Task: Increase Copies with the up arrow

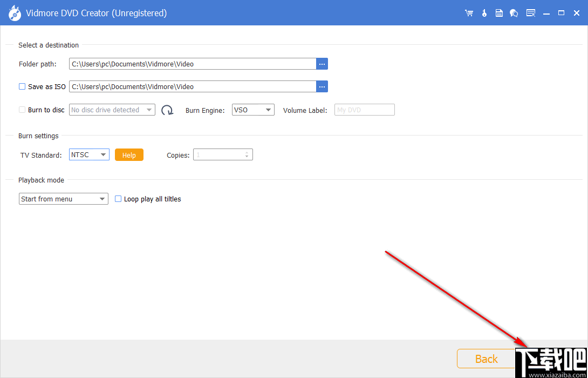Action: (x=247, y=152)
